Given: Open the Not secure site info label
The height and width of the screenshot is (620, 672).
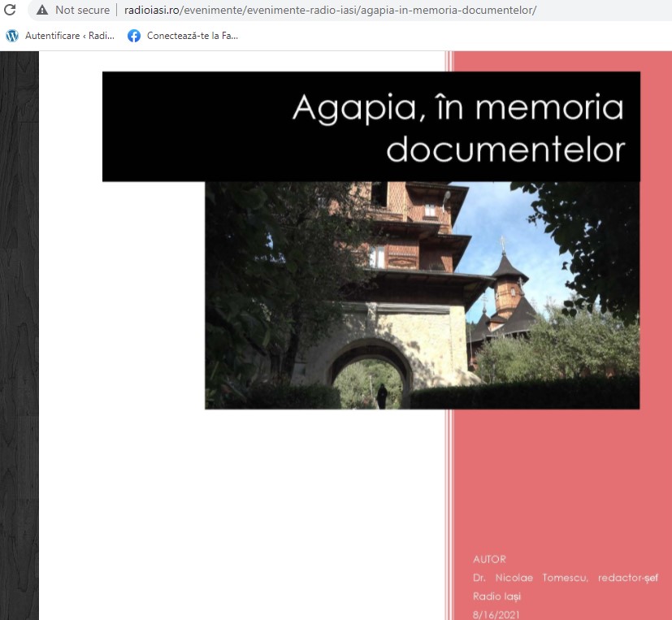Looking at the screenshot, I should click(82, 10).
